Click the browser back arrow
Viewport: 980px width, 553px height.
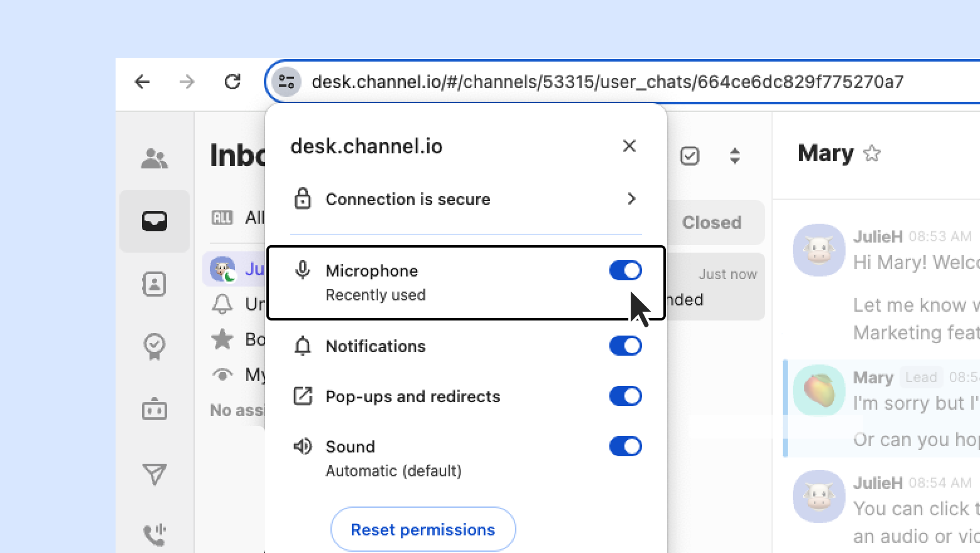pos(143,82)
